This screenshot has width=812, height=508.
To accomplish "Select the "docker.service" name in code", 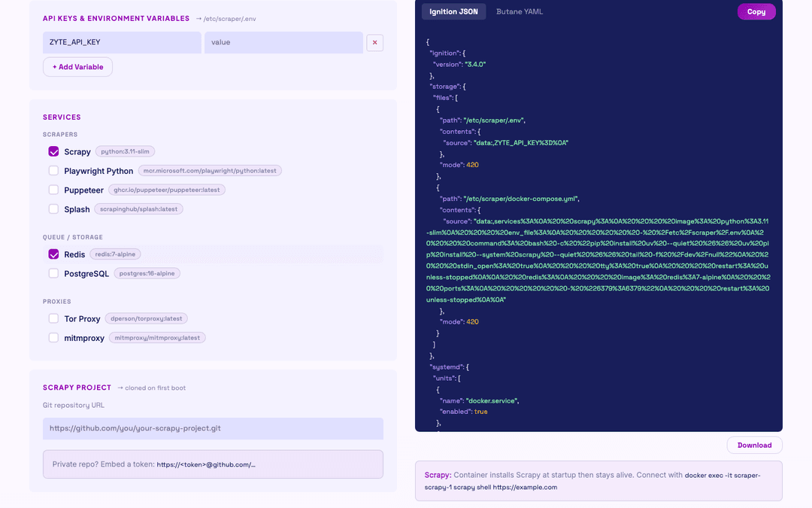I will click(492, 400).
